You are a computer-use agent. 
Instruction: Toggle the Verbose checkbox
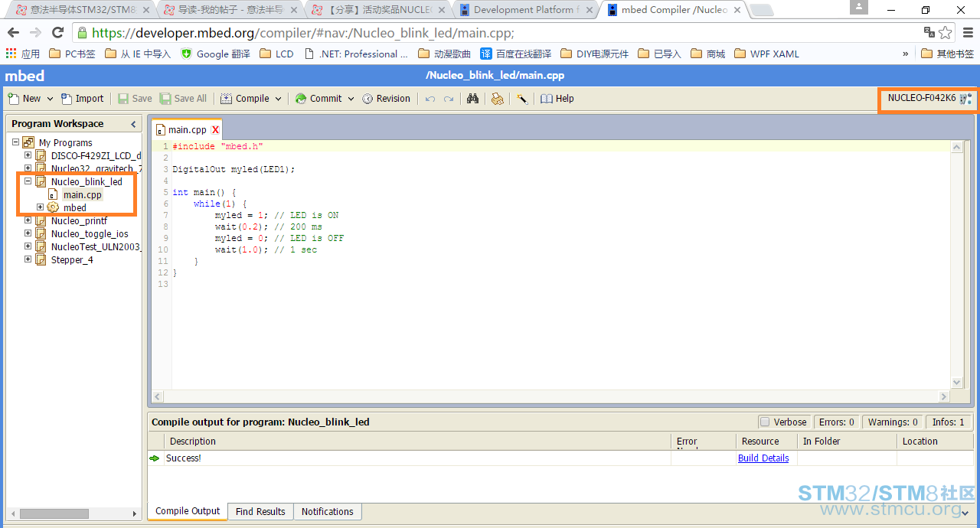tap(764, 422)
